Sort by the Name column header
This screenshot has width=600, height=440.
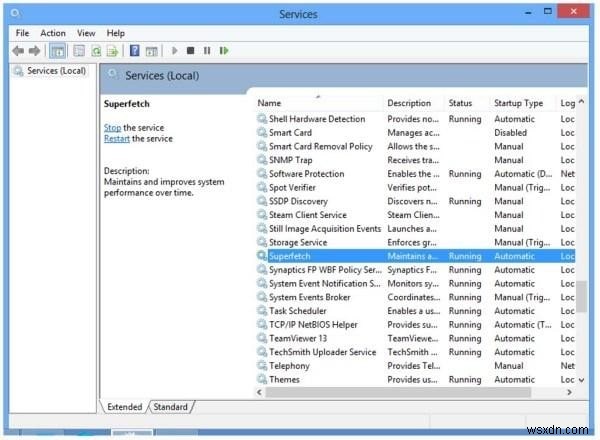point(319,103)
